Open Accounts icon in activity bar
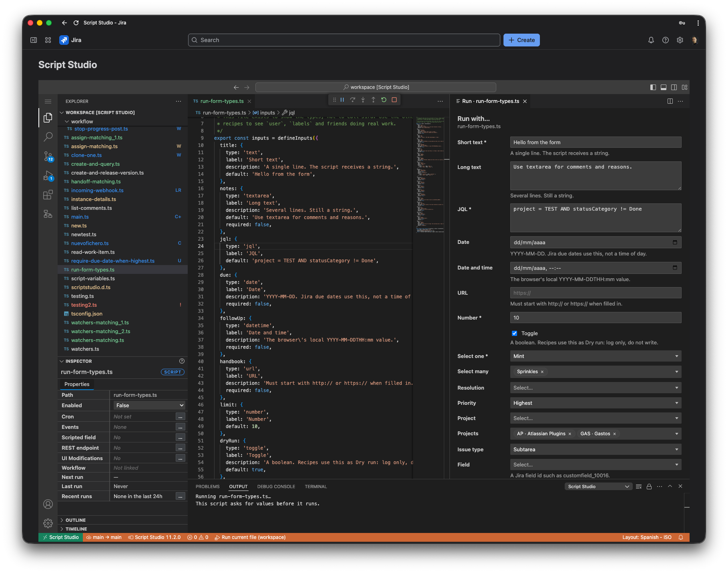This screenshot has height=573, width=728. click(x=48, y=504)
